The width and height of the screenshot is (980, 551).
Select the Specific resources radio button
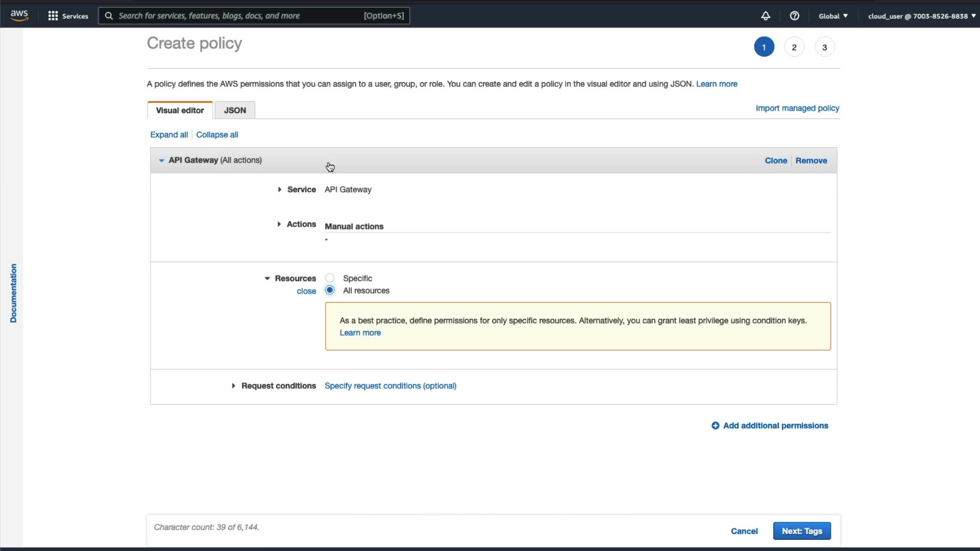coord(330,278)
